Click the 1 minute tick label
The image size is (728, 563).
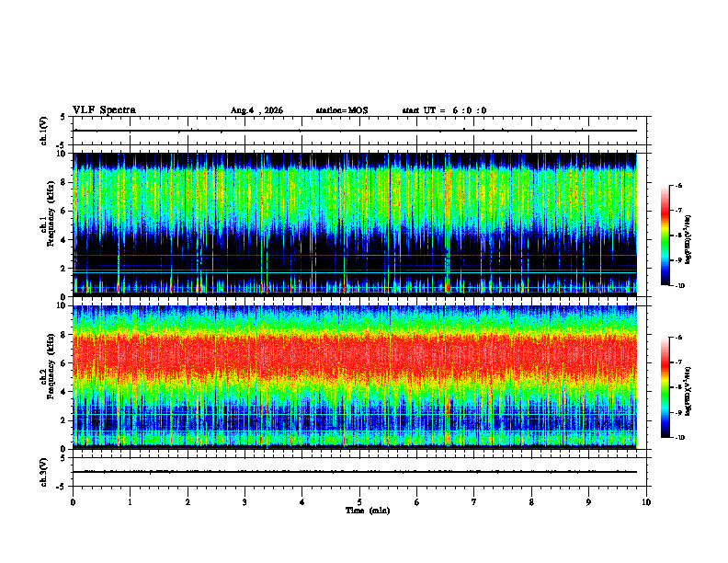[130, 502]
